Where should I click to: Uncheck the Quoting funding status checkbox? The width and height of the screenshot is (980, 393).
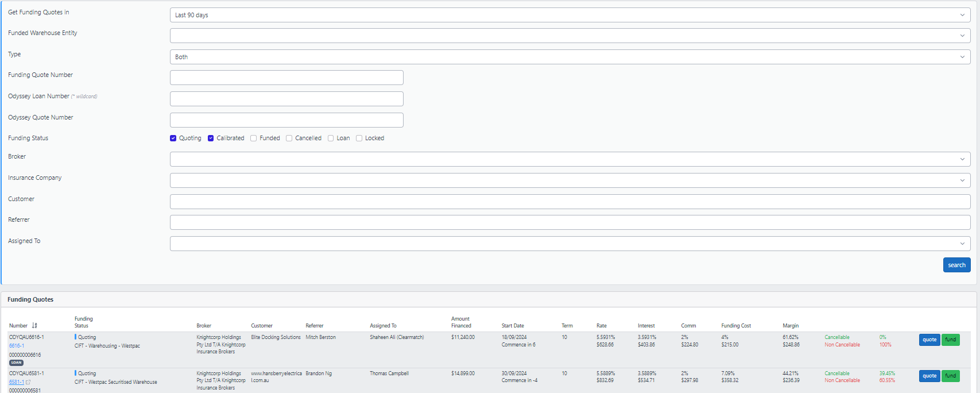173,138
